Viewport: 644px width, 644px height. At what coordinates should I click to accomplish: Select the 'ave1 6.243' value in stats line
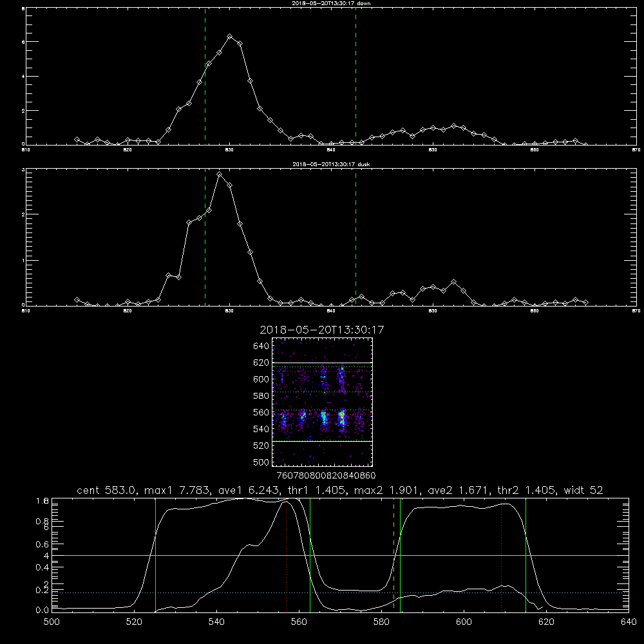(249, 490)
